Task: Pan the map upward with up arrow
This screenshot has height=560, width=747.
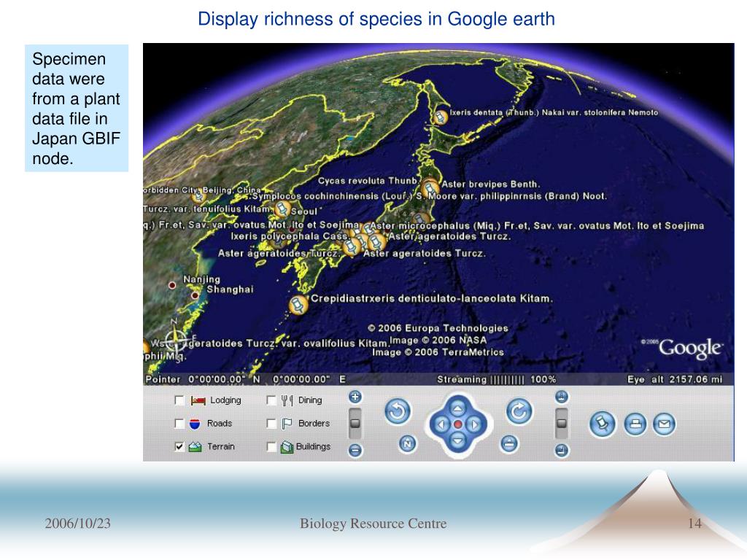Action: click(458, 408)
